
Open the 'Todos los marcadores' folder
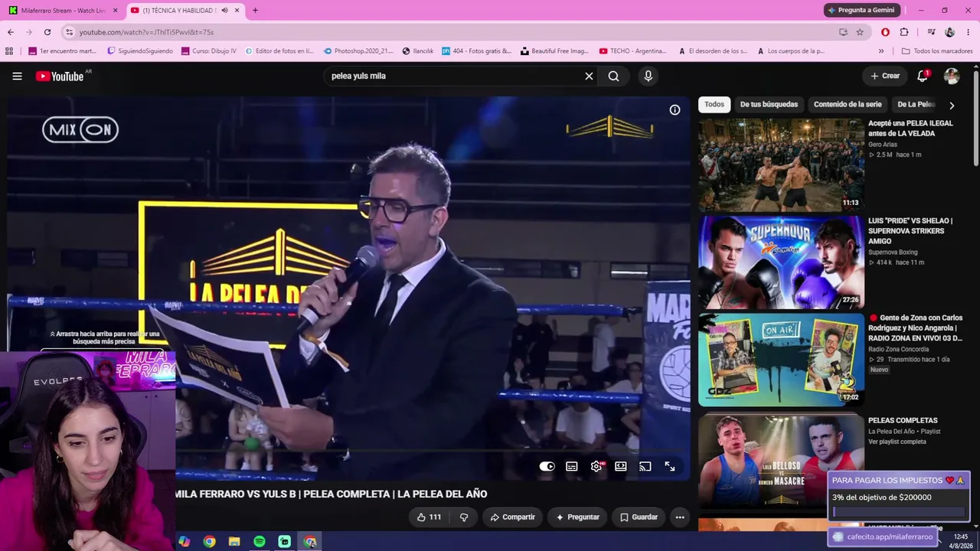coord(937,51)
